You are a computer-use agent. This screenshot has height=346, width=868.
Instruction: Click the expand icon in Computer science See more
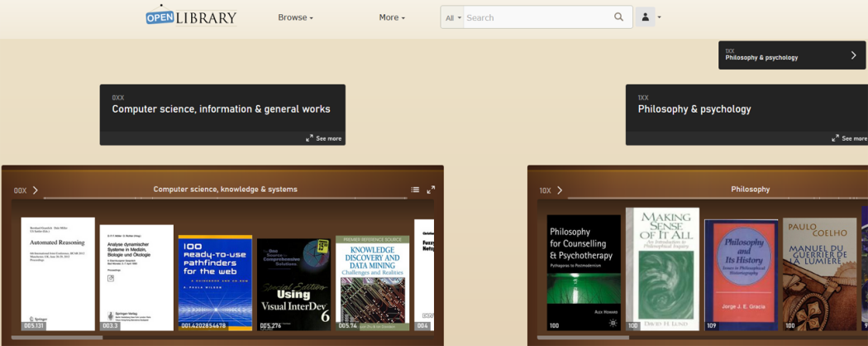309,138
